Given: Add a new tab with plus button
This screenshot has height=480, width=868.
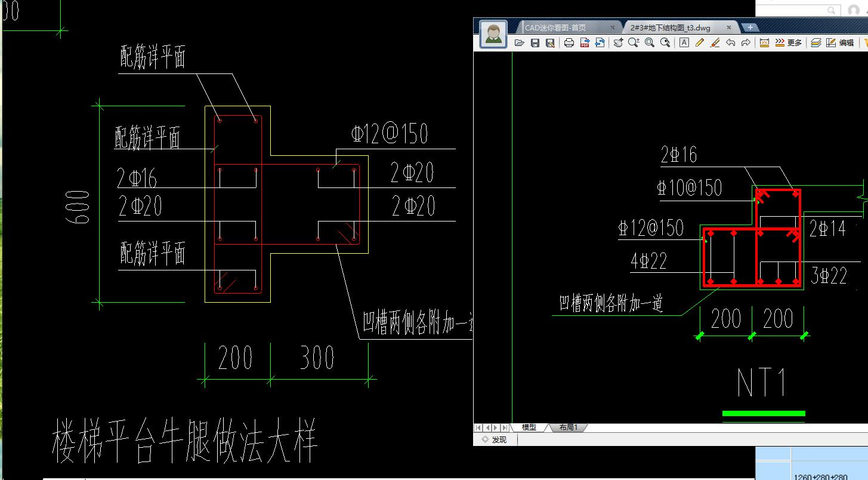Looking at the screenshot, I should click(x=750, y=27).
